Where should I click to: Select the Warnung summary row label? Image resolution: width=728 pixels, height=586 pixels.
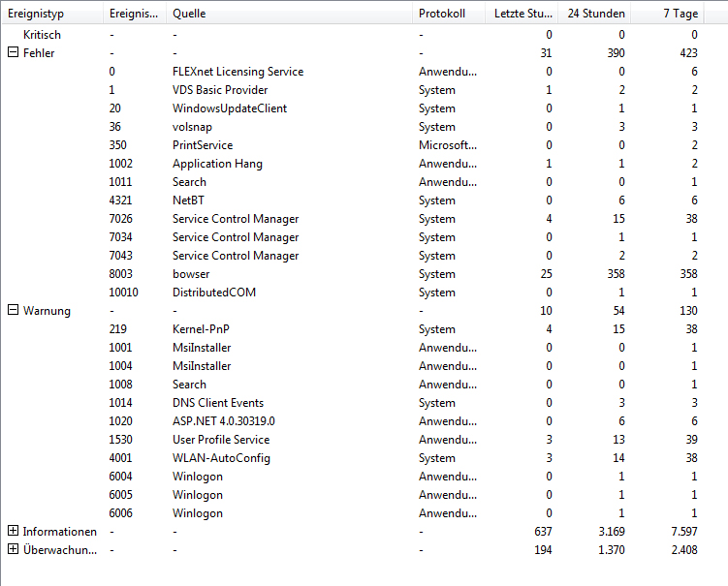click(x=47, y=311)
